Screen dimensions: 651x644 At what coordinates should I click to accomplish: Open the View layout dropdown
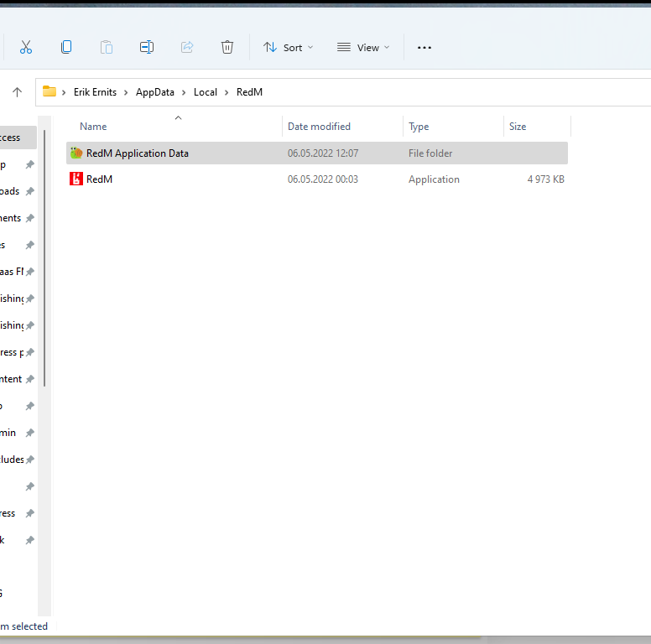click(x=363, y=48)
